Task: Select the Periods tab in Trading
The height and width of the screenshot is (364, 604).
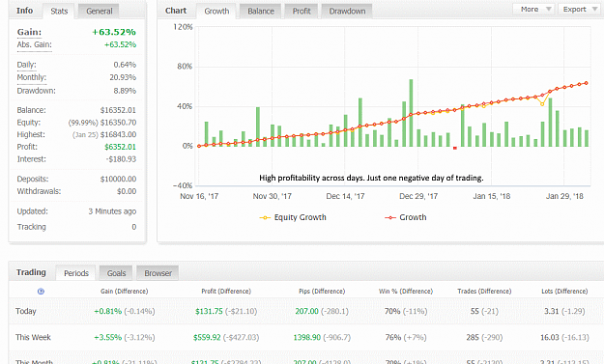Action: tap(76, 273)
